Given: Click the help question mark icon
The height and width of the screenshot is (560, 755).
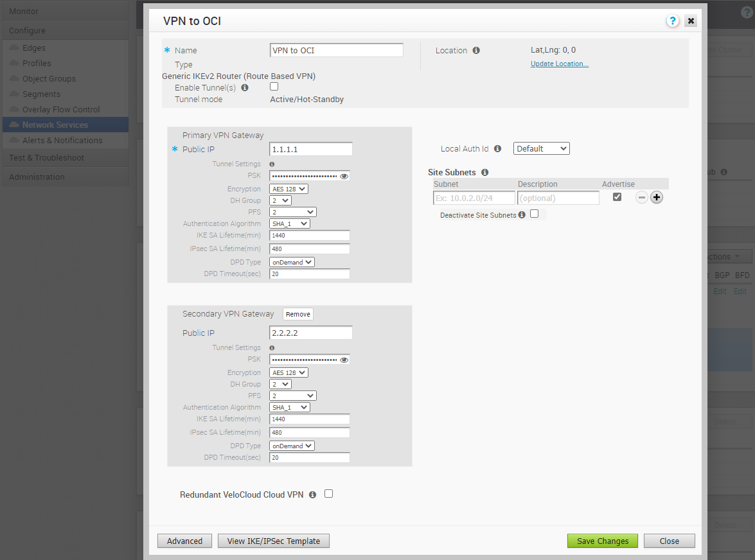Looking at the screenshot, I should [x=672, y=21].
